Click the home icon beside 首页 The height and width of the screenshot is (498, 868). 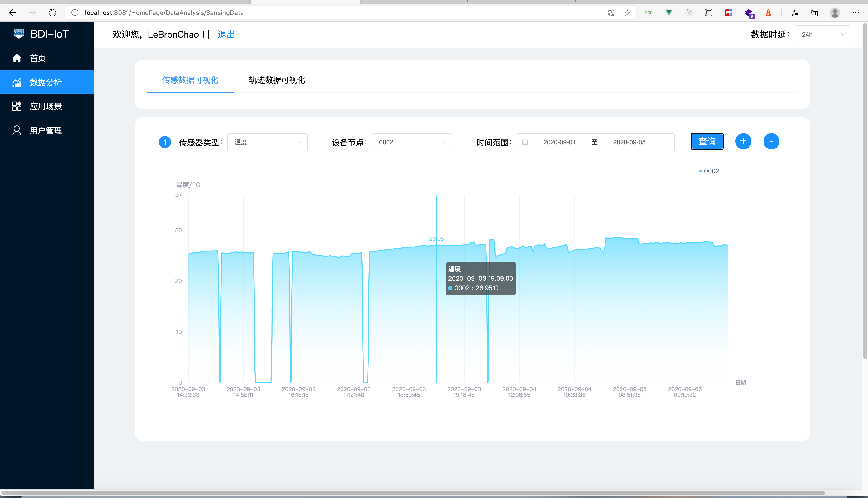pos(17,58)
